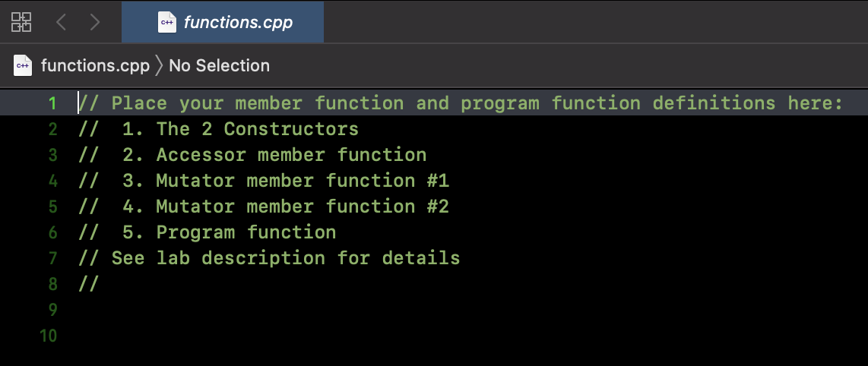The image size is (868, 366).
Task: Open the related items grid menu
Action: pyautogui.click(x=21, y=22)
